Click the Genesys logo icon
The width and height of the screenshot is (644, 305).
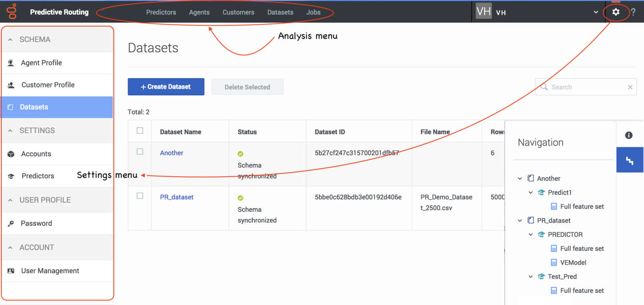(x=12, y=11)
